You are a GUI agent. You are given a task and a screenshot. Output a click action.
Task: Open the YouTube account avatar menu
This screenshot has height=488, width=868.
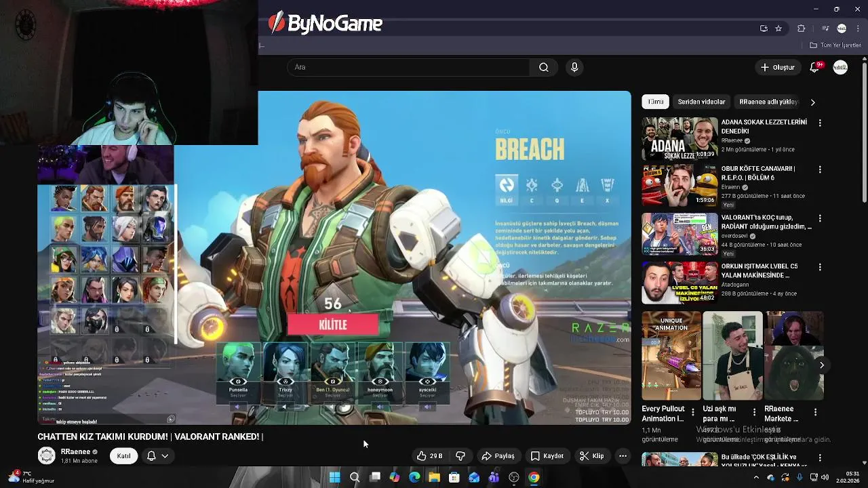(840, 67)
